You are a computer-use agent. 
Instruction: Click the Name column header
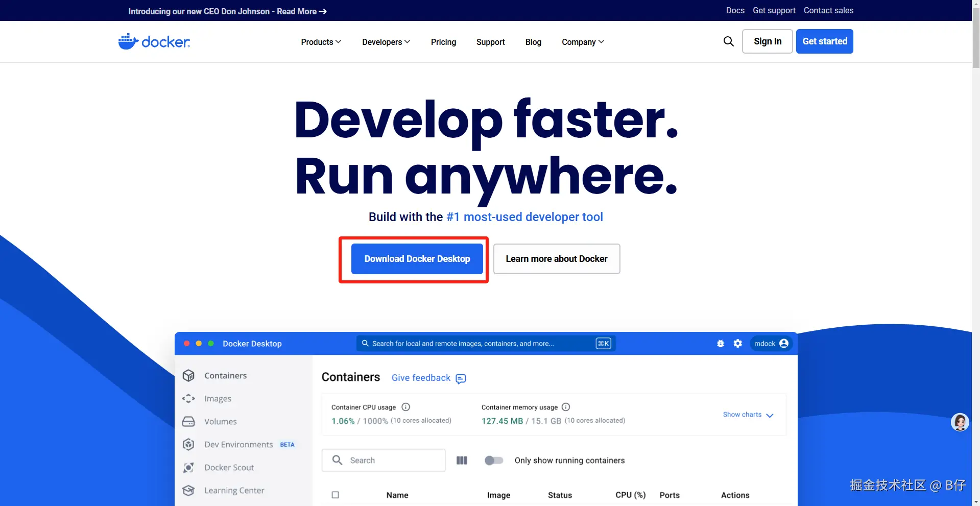tap(397, 495)
